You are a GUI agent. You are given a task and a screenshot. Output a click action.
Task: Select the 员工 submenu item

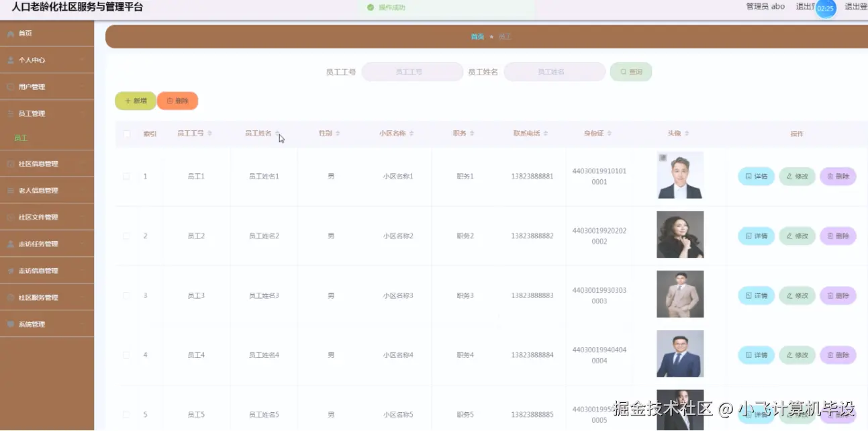click(x=21, y=138)
